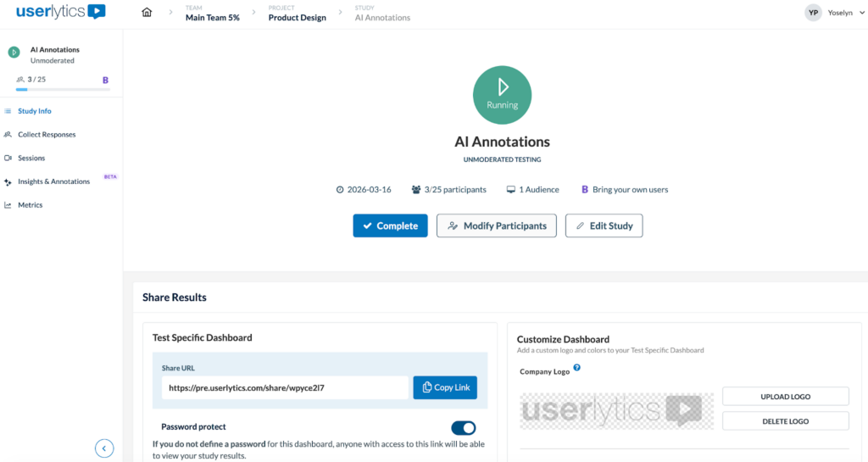The image size is (868, 462).
Task: Toggle the Password protect switch
Action: click(464, 428)
